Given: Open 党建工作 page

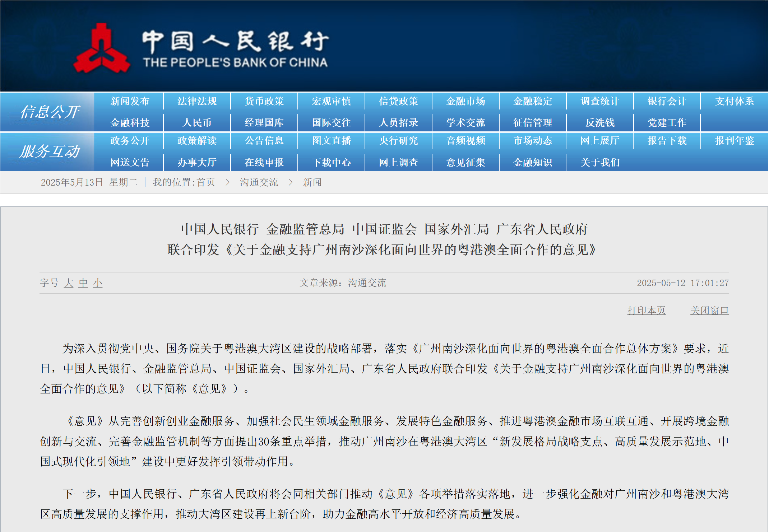Looking at the screenshot, I should coord(667,123).
